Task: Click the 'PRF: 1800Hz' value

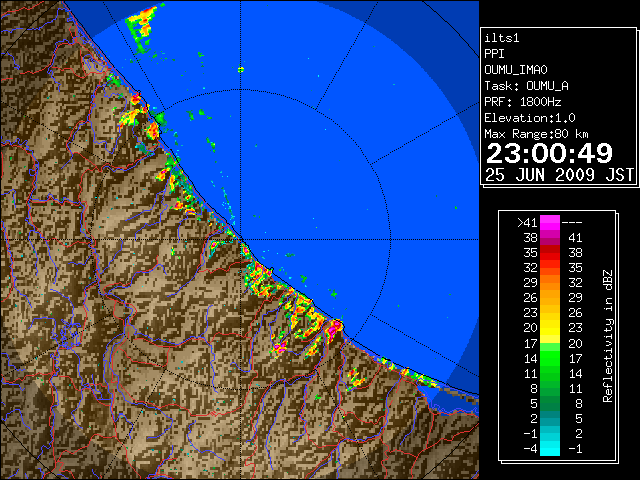Action: pos(523,102)
